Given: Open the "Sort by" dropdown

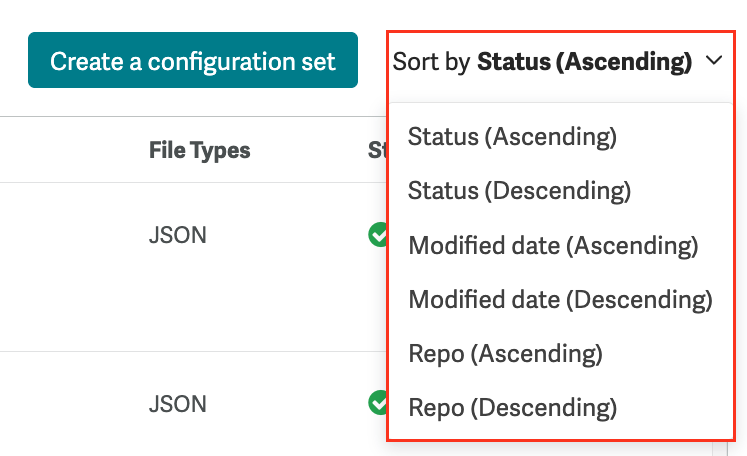Looking at the screenshot, I should tap(556, 62).
